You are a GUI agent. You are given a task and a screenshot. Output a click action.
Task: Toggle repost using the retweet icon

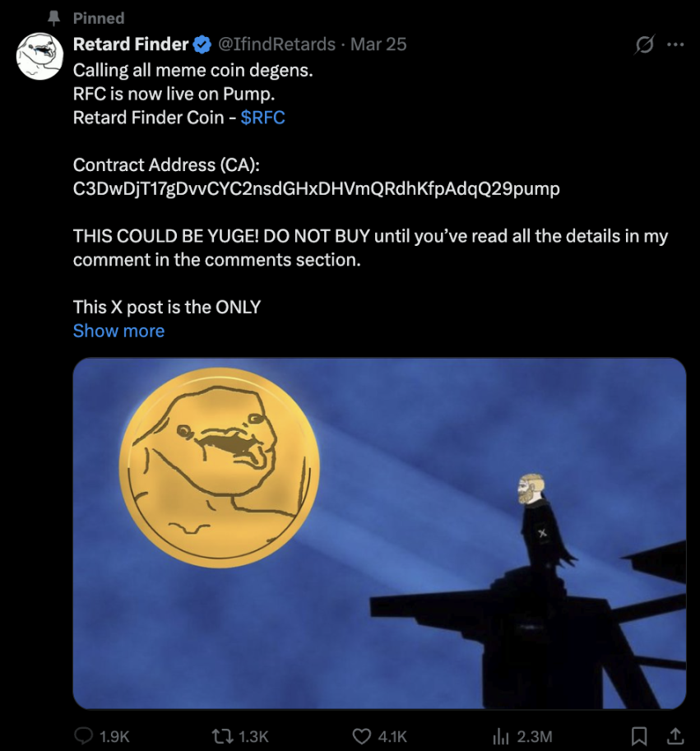tap(221, 736)
